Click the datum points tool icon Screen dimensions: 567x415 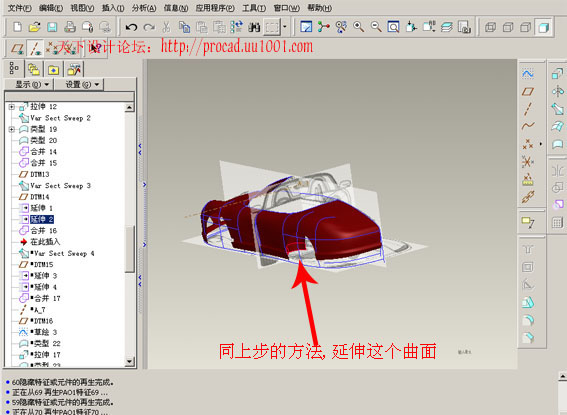pos(528,144)
